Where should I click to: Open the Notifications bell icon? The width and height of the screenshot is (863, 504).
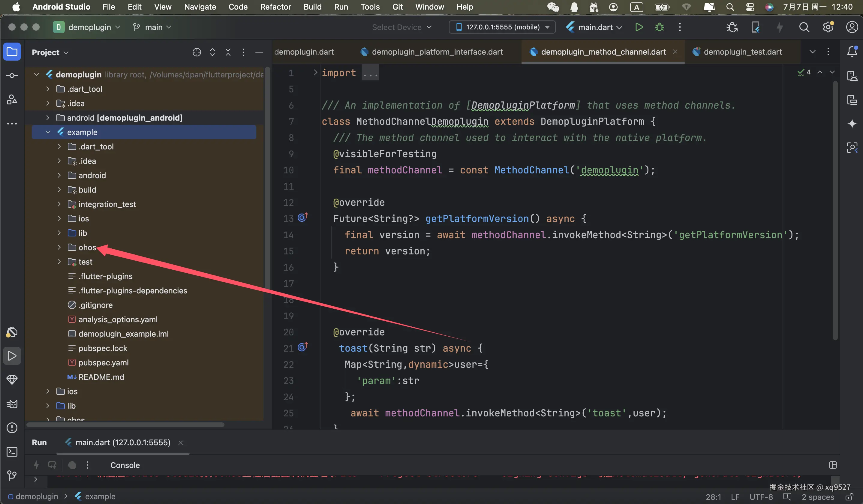852,52
